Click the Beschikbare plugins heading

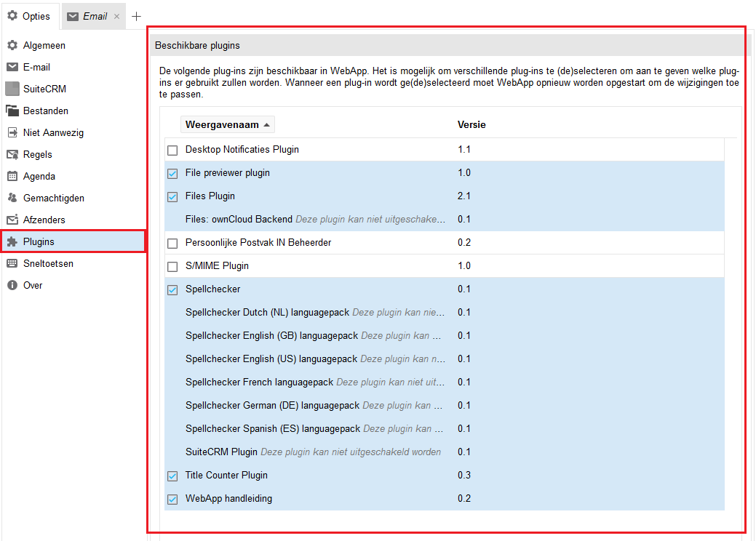coord(197,45)
